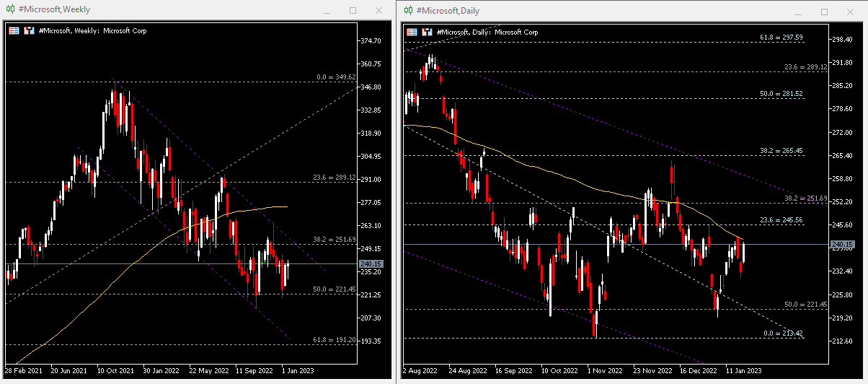Click the 263.10 price on Weekly scale
Screen dimensions: 868x384
click(371, 226)
